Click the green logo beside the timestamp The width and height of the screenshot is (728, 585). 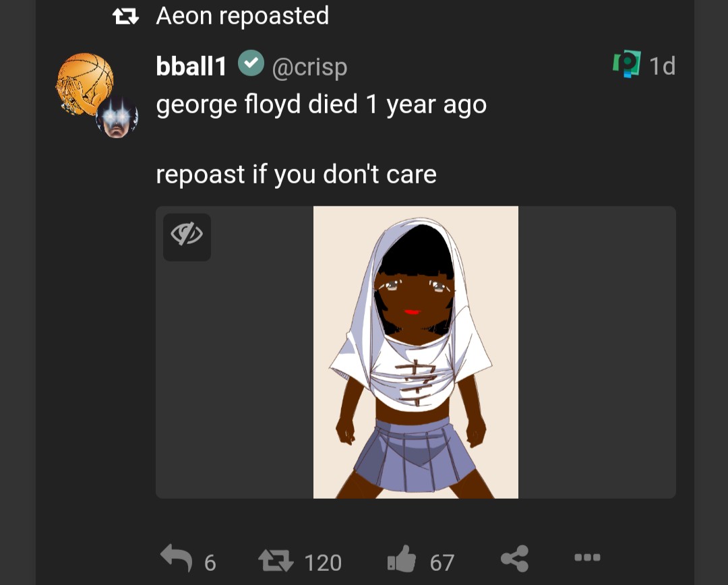pyautogui.click(x=626, y=65)
